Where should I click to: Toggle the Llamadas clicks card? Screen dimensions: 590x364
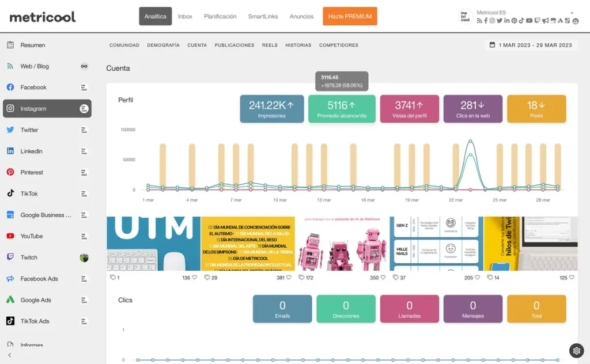410,309
